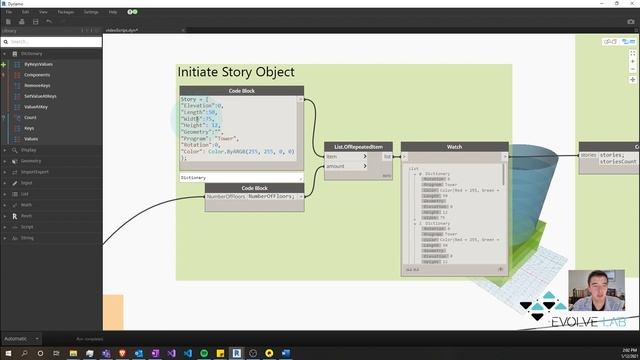Image resolution: width=640 pixels, height=360 pixels.
Task: Click the camera export-image icon
Action: [631, 22]
